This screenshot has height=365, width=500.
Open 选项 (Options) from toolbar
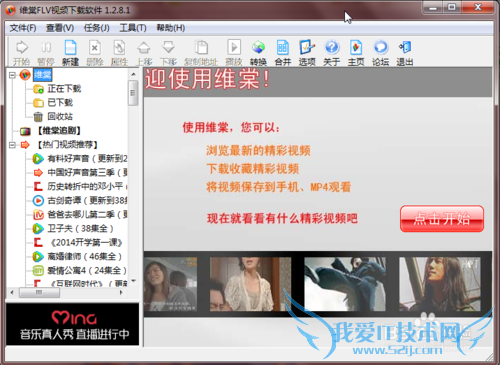[307, 52]
